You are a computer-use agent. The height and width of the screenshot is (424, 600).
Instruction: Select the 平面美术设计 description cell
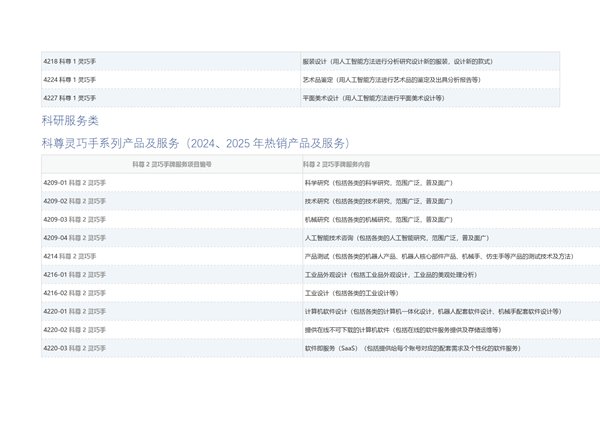click(373, 98)
